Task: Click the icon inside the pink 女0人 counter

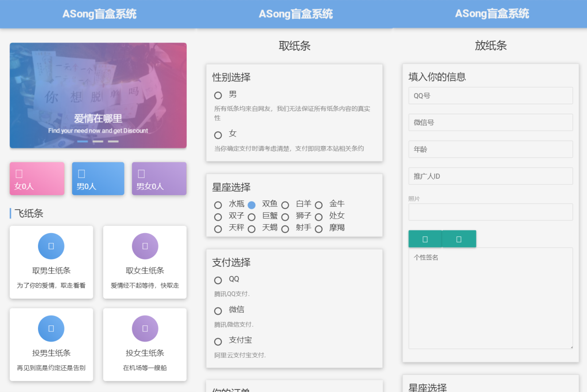Action: click(x=19, y=173)
